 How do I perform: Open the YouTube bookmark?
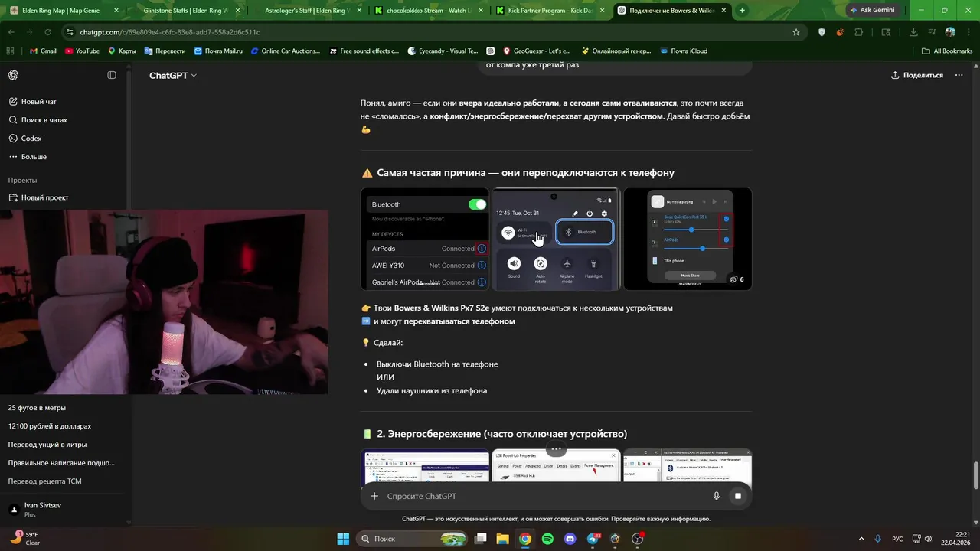tap(82, 51)
